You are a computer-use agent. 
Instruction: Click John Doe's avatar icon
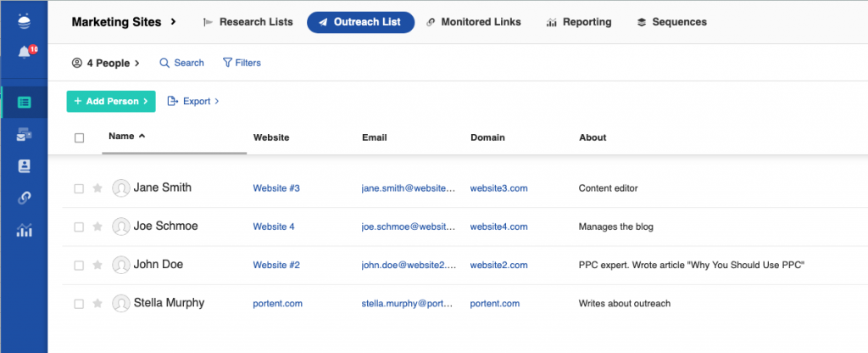120,265
